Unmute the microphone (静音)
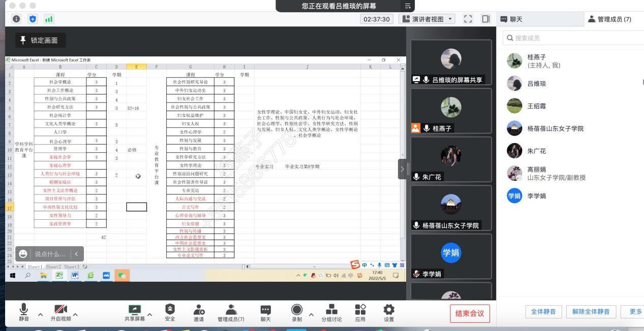Viewport: 644px width, 331px height. click(x=24, y=313)
